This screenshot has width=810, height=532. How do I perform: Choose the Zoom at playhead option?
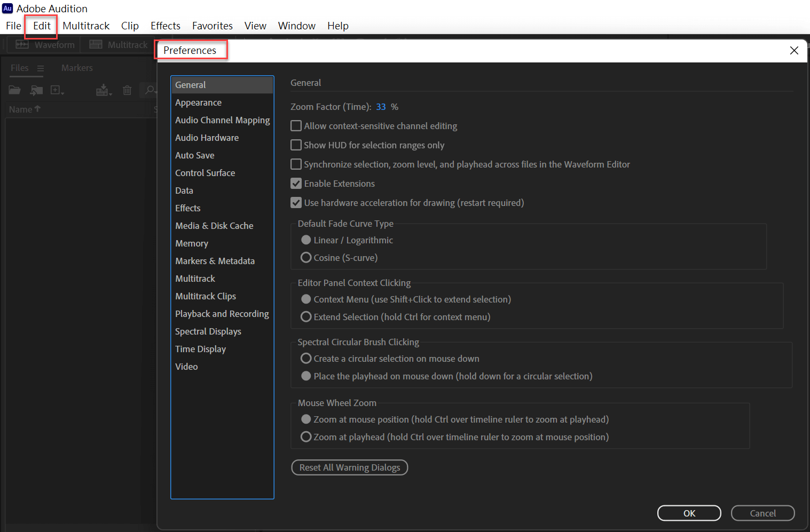(306, 437)
